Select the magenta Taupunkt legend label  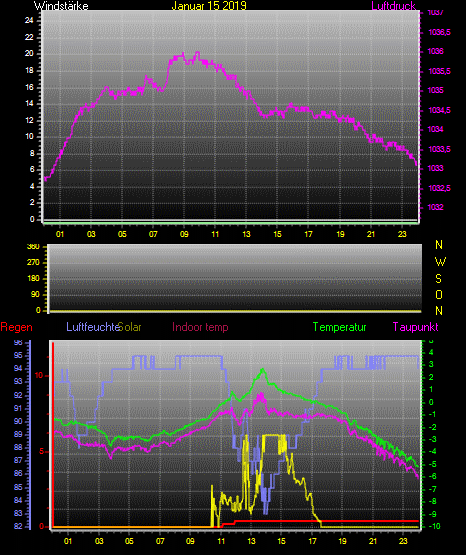point(415,327)
